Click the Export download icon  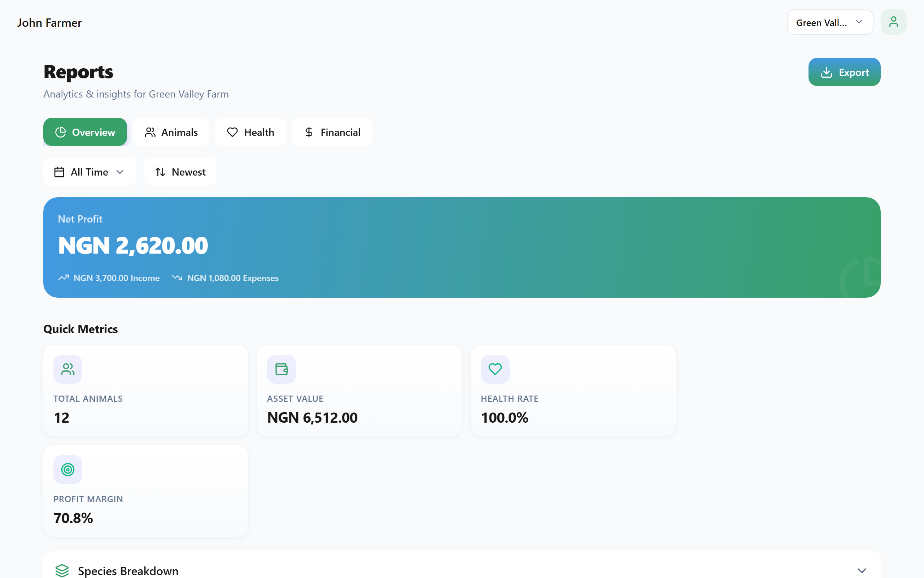tap(826, 72)
